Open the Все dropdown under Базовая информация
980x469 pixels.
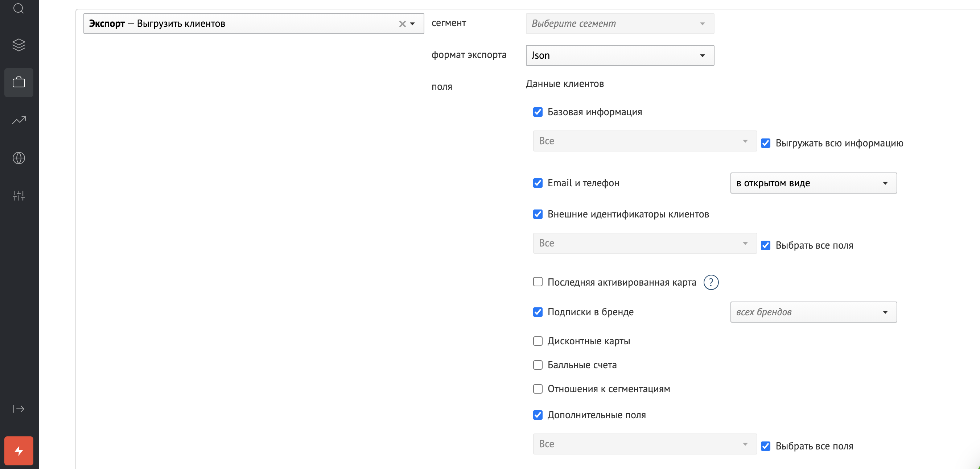[645, 141]
